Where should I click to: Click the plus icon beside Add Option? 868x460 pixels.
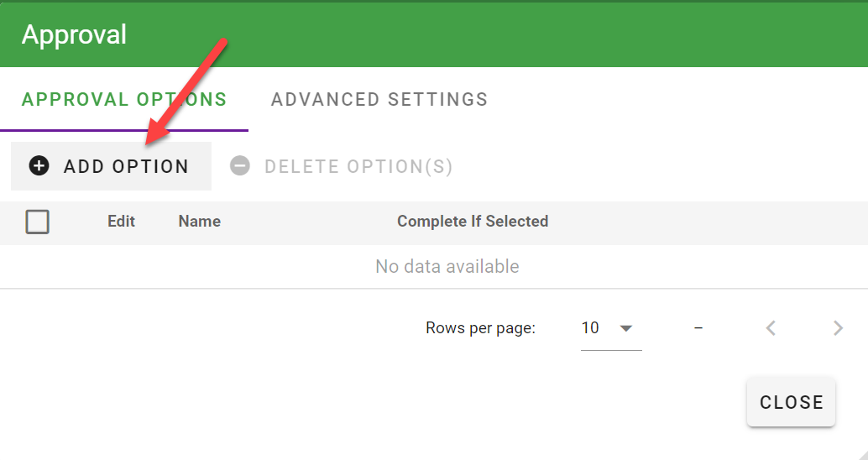point(39,165)
